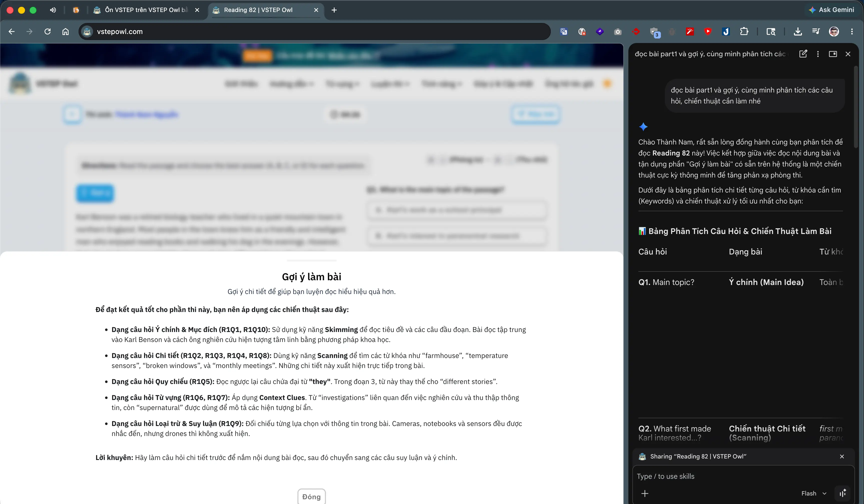The width and height of the screenshot is (864, 504).
Task: Open the blue J extension icon
Action: click(726, 31)
